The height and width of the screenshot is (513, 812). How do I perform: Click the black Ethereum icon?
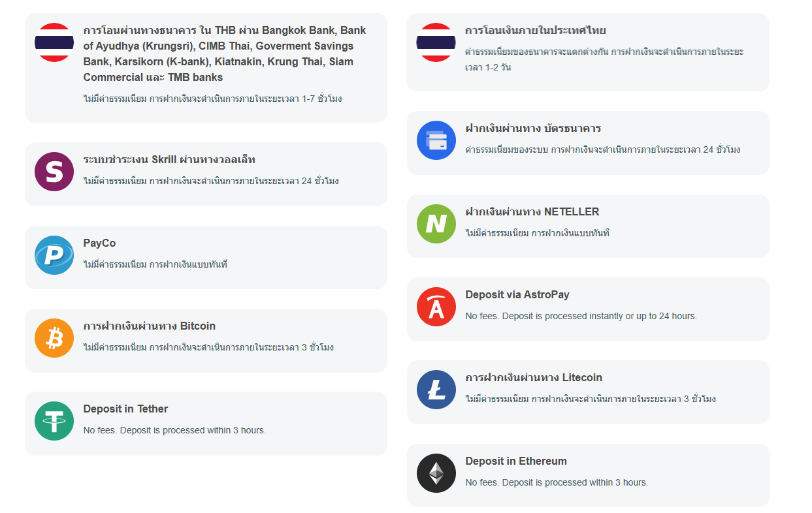coord(436,473)
